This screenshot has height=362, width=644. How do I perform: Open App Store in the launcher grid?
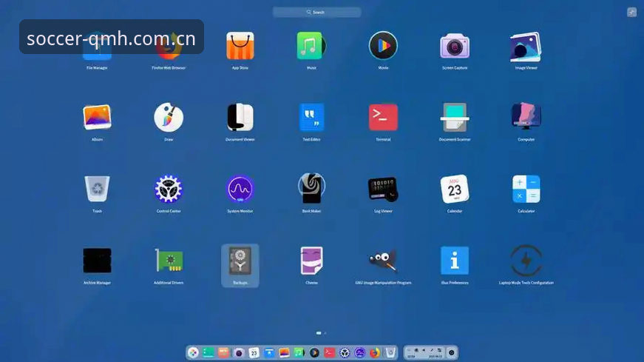240,46
